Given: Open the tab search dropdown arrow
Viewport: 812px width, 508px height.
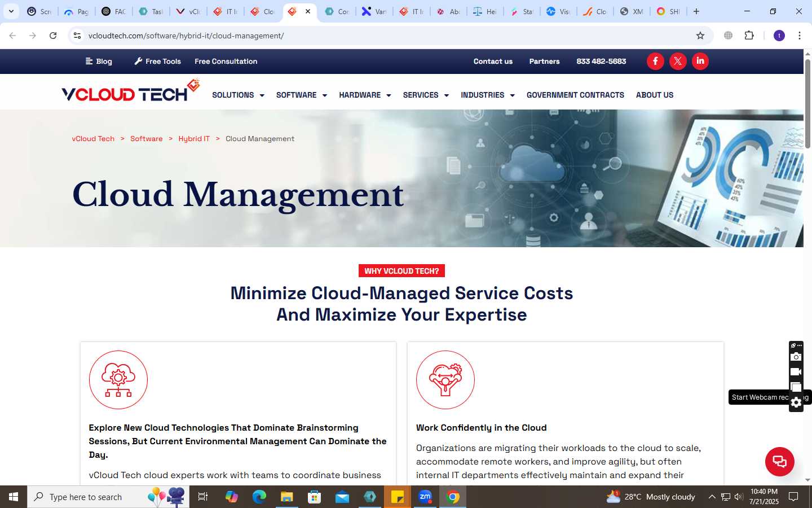Looking at the screenshot, I should pyautogui.click(x=11, y=11).
